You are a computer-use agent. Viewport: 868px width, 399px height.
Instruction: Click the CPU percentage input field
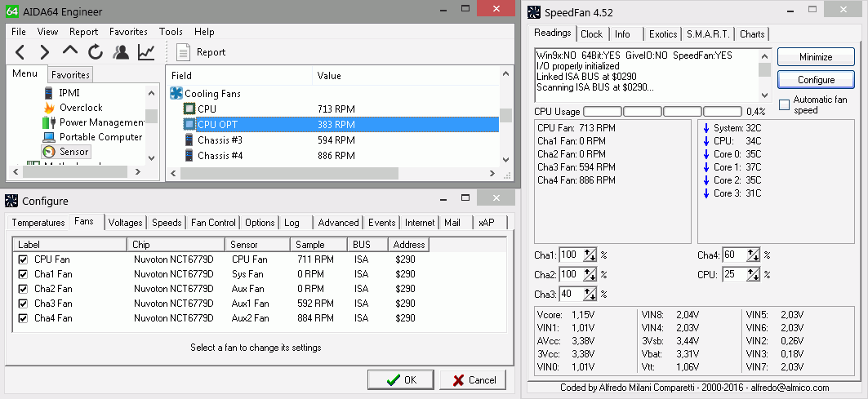point(735,274)
